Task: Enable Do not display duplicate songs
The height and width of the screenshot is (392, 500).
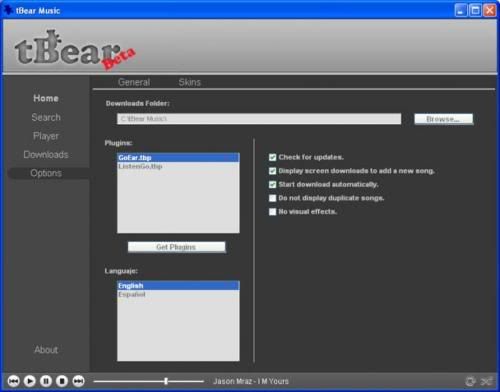Action: 272,198
